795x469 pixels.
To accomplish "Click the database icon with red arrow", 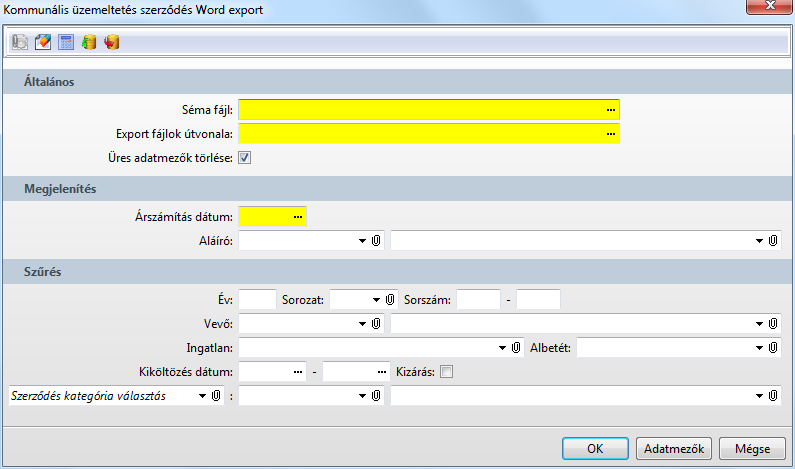I will [112, 42].
